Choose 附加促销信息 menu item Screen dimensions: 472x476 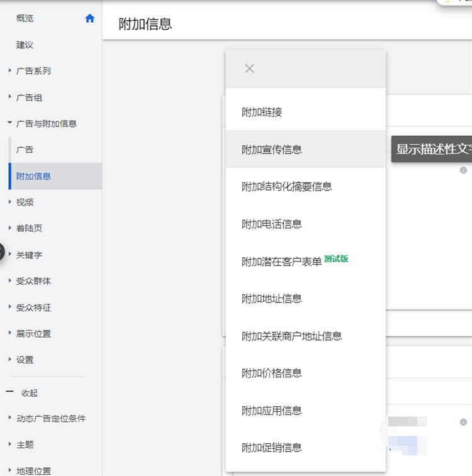click(x=306, y=448)
